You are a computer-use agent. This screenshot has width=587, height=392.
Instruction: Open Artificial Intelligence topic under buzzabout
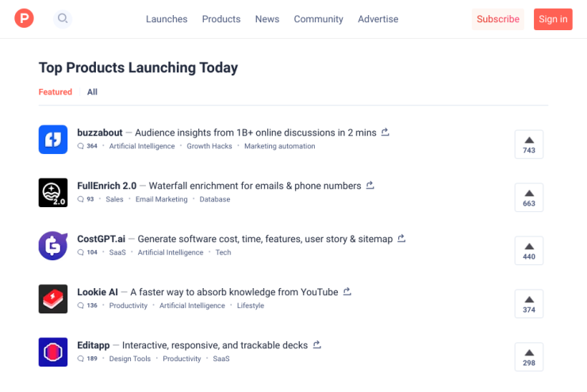(142, 146)
